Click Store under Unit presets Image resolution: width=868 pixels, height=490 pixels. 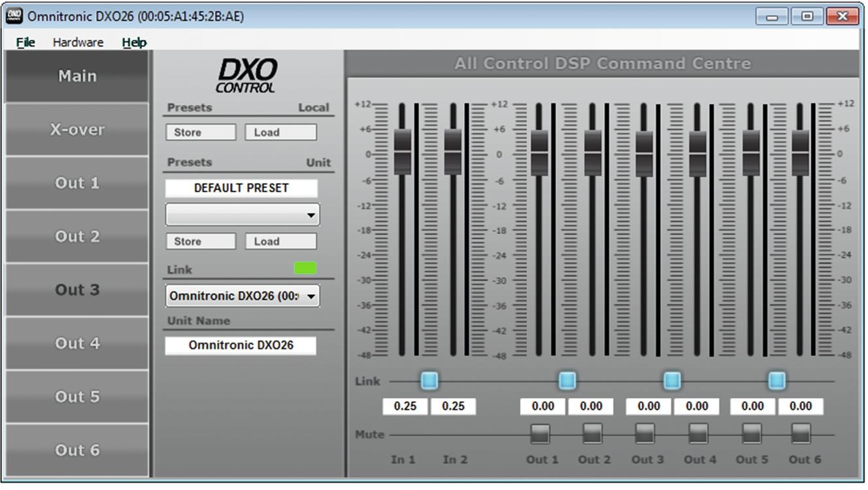[x=201, y=241]
